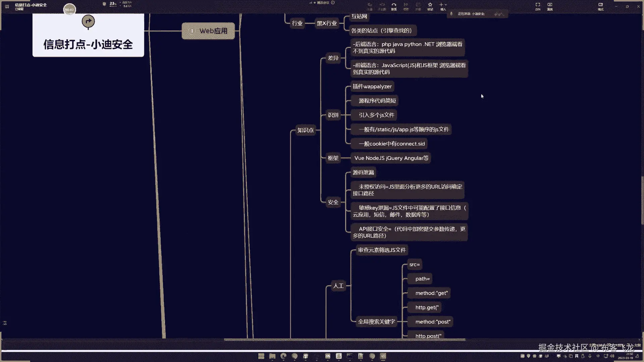644x362 pixels.
Task: Open the hamburger menu at top left
Action: [7, 6]
